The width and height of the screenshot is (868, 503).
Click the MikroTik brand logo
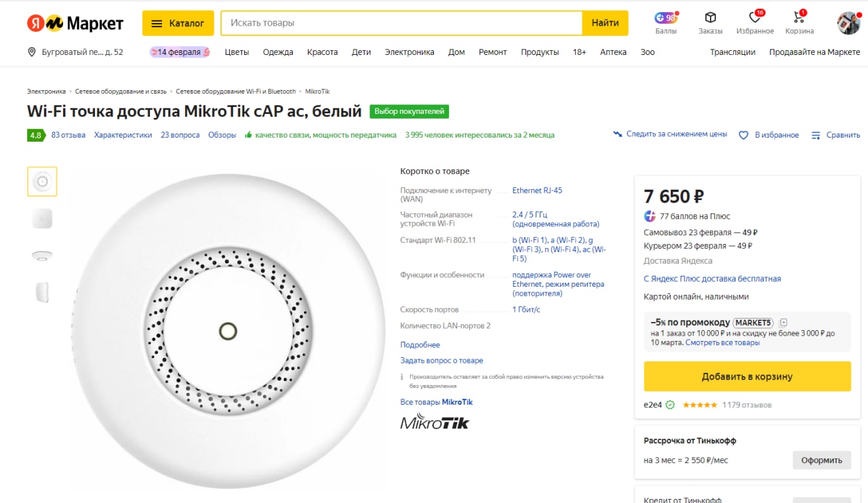(x=435, y=421)
